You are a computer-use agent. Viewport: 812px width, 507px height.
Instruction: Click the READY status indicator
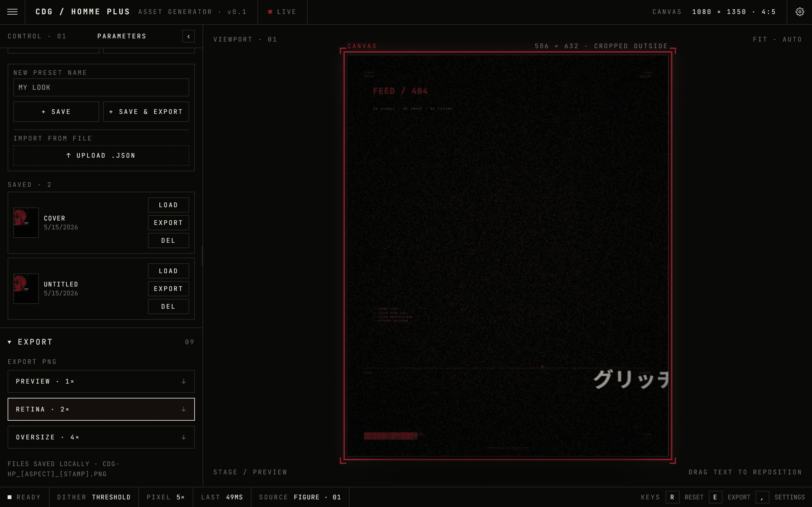coord(24,497)
